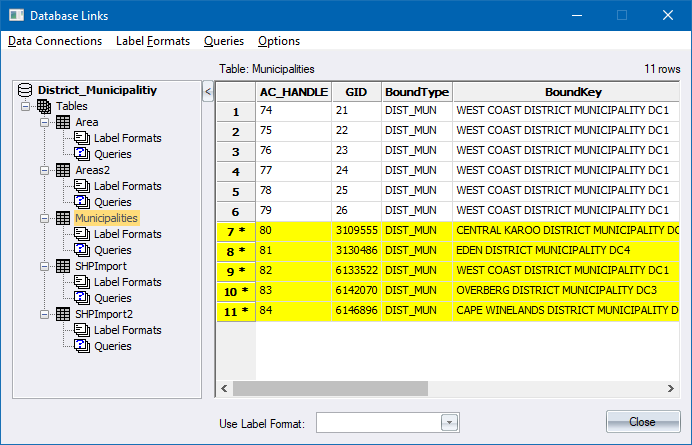Open the Queries menu
692x445 pixels.
coord(224,41)
